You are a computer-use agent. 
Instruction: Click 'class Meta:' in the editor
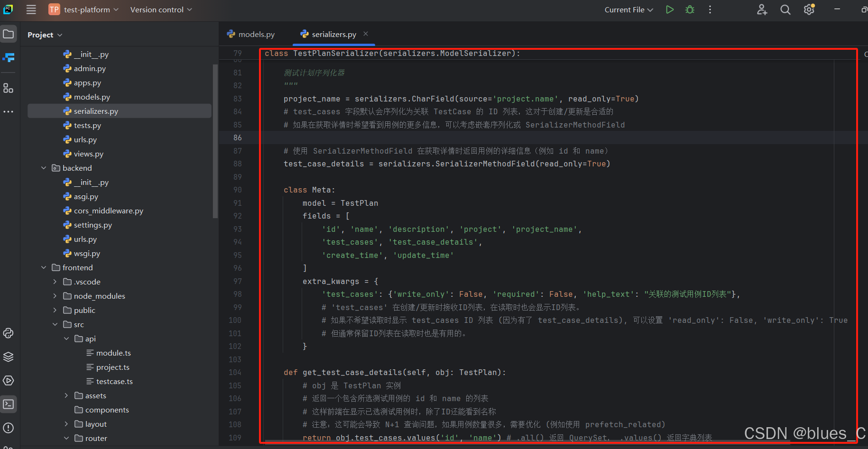coord(309,190)
